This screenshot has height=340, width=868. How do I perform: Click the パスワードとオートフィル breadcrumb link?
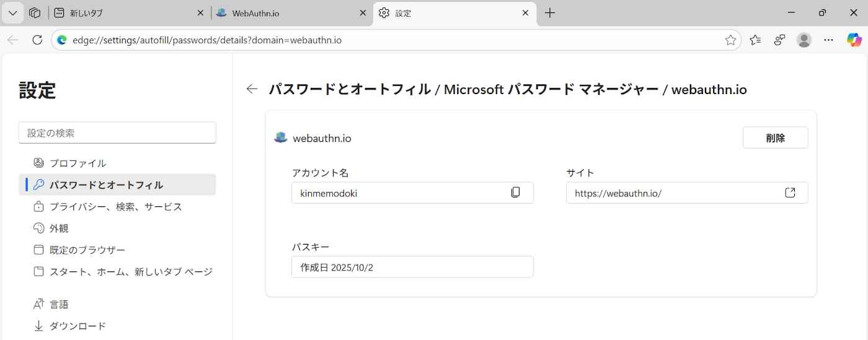[350, 89]
